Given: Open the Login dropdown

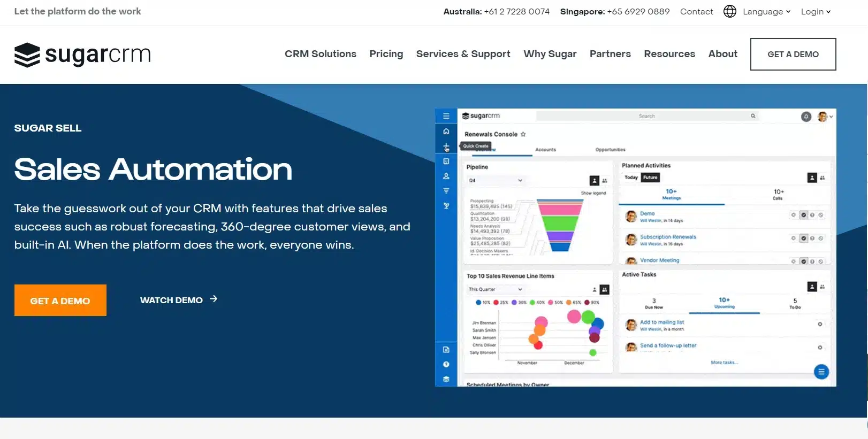Looking at the screenshot, I should click(816, 11).
